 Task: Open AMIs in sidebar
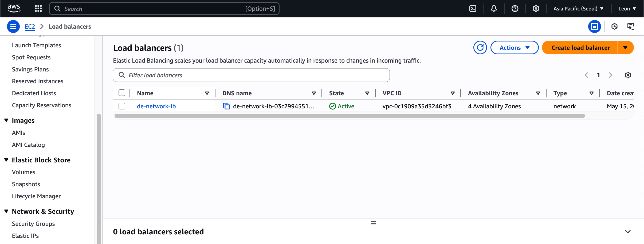(x=18, y=133)
